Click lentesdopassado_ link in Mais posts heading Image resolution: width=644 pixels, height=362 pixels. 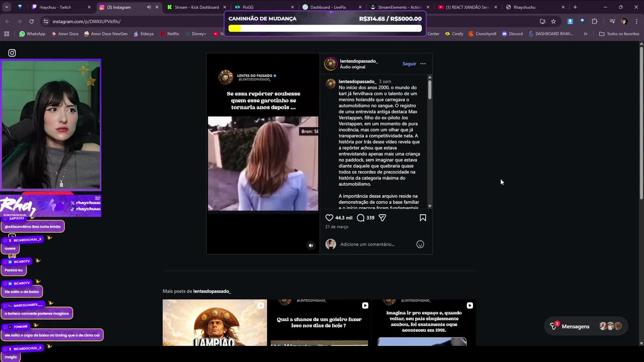tap(212, 291)
